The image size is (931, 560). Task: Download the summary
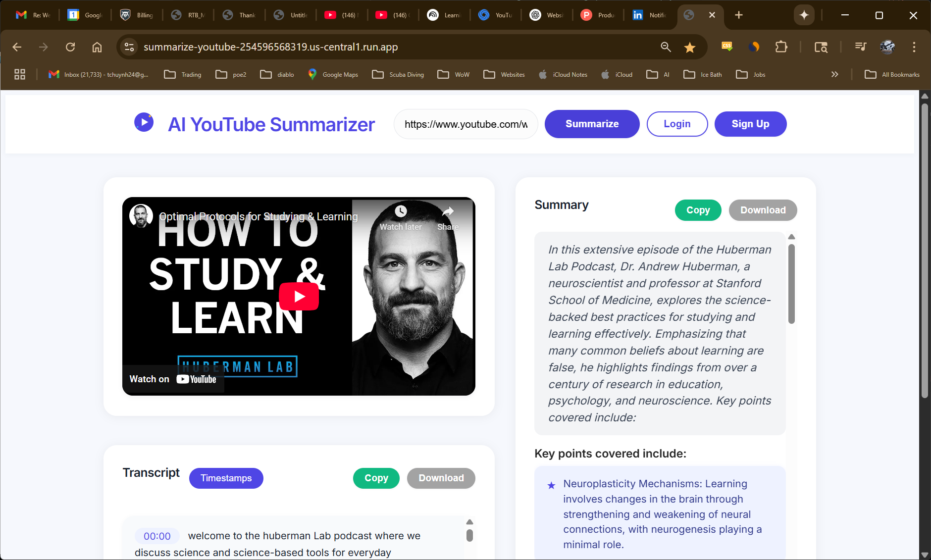click(763, 210)
